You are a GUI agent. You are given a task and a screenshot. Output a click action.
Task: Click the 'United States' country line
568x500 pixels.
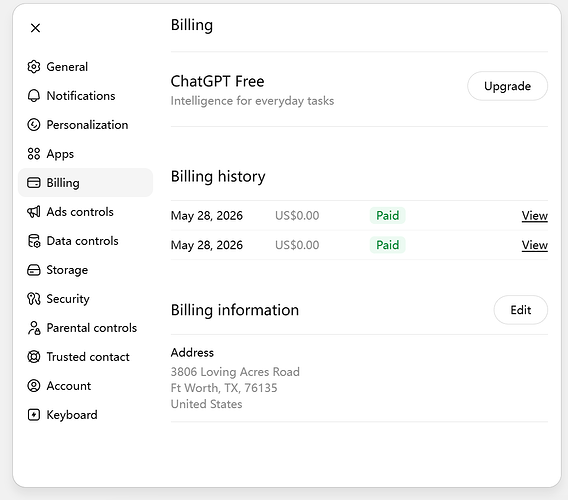pyautogui.click(x=206, y=404)
